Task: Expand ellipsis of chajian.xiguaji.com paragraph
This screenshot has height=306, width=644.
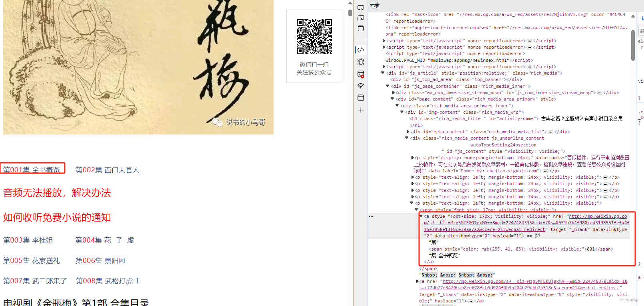Action: tap(546, 171)
